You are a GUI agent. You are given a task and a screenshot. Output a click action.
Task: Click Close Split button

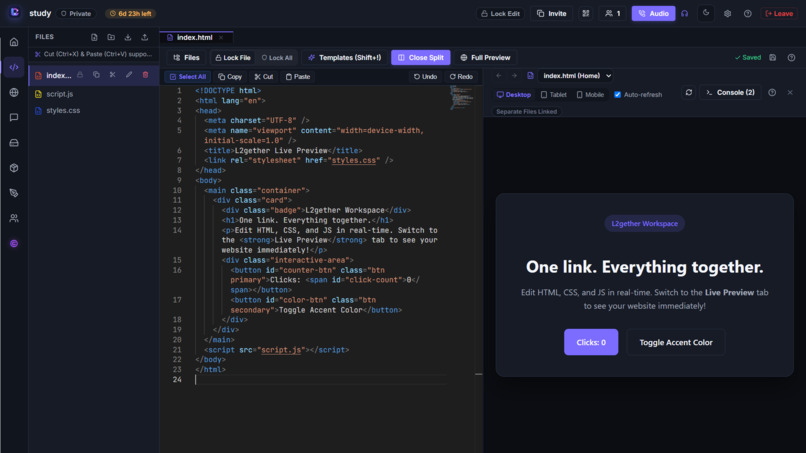coord(420,58)
